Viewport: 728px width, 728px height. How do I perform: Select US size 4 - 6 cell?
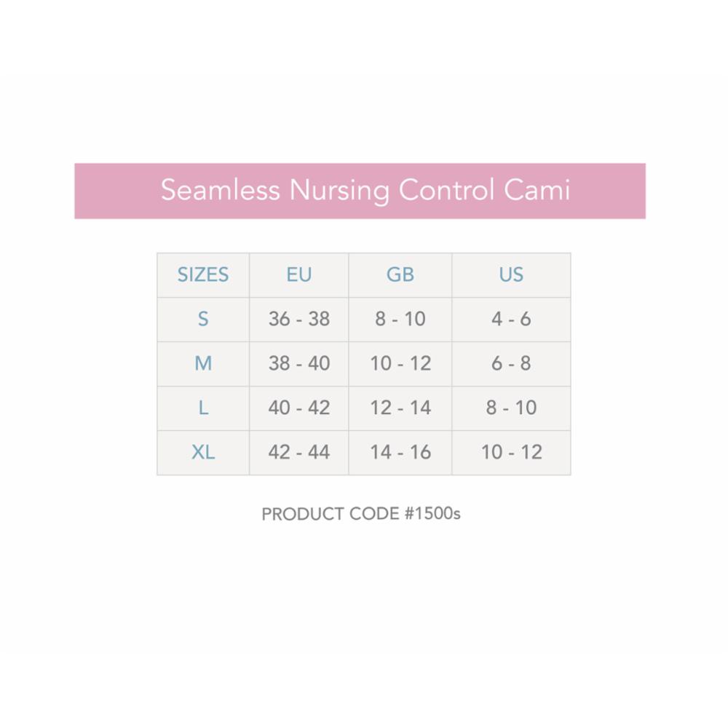511,320
